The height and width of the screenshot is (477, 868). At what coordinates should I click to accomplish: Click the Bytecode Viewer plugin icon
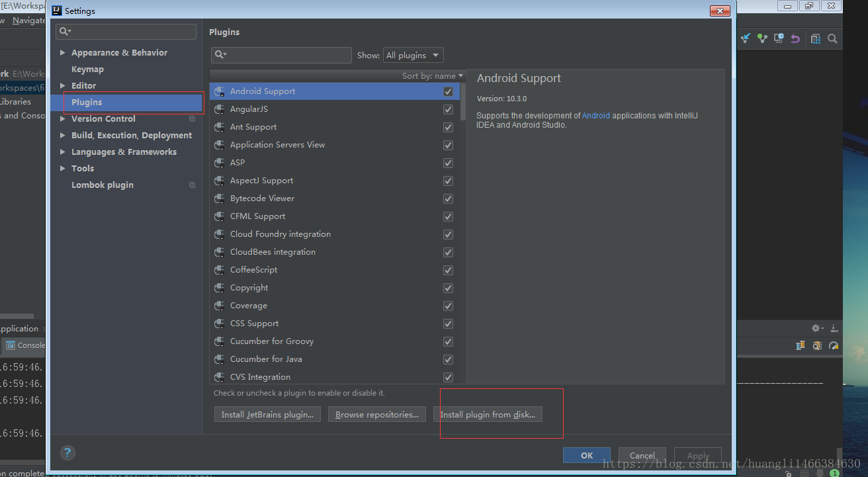pyautogui.click(x=220, y=198)
